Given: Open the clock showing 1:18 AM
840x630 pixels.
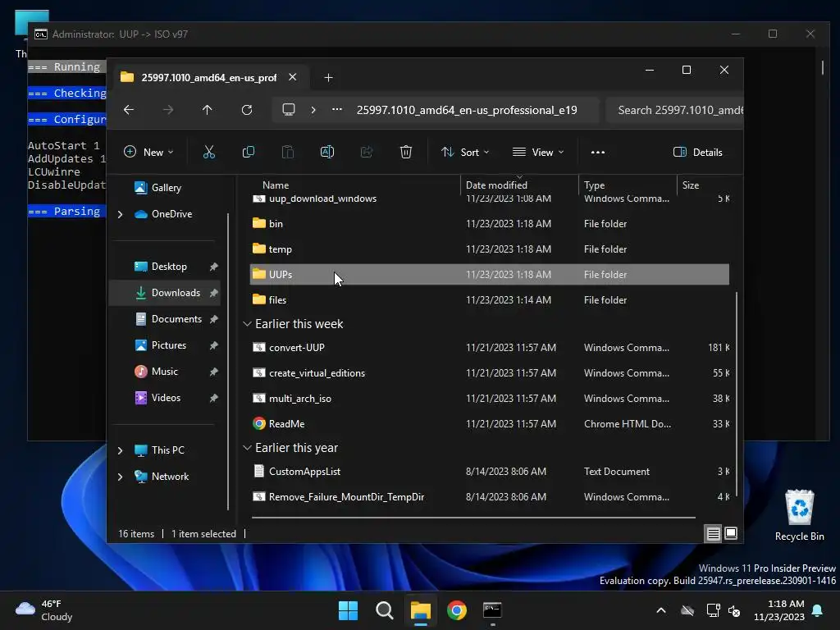Looking at the screenshot, I should tap(779, 610).
